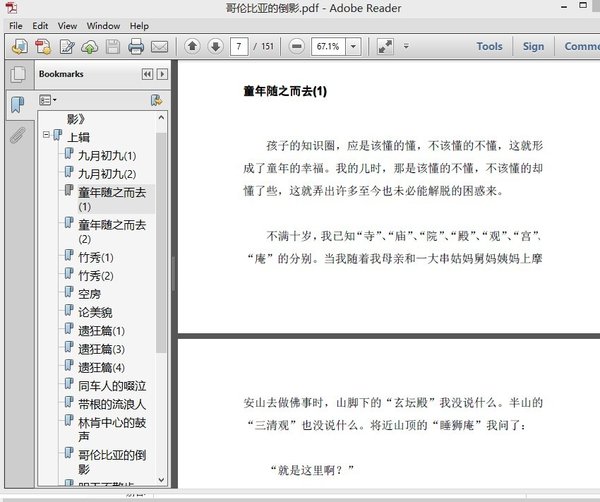Click the zoom out minus button
600x502 pixels.
click(297, 46)
